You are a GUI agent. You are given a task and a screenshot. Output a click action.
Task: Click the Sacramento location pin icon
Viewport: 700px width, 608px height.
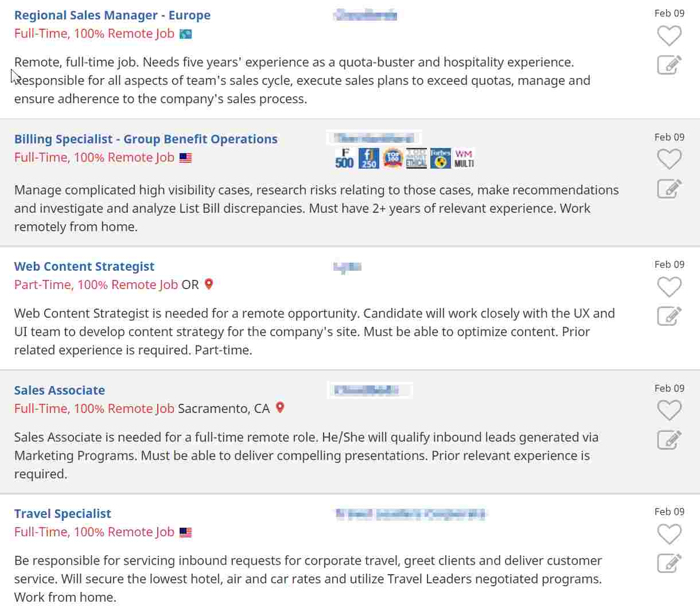click(x=280, y=408)
